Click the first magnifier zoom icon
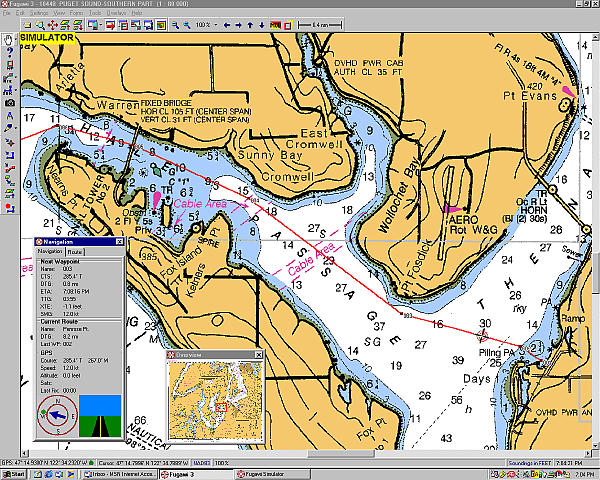600x480 pixels. pyautogui.click(x=175, y=25)
